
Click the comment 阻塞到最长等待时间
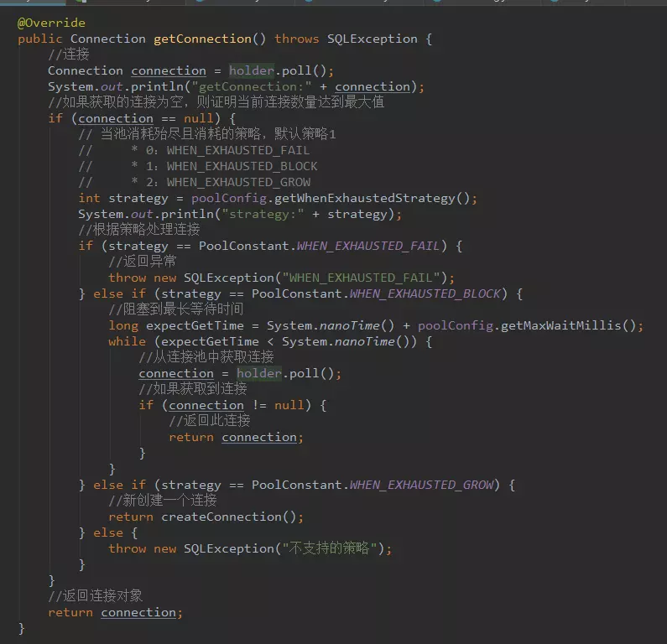coord(175,309)
